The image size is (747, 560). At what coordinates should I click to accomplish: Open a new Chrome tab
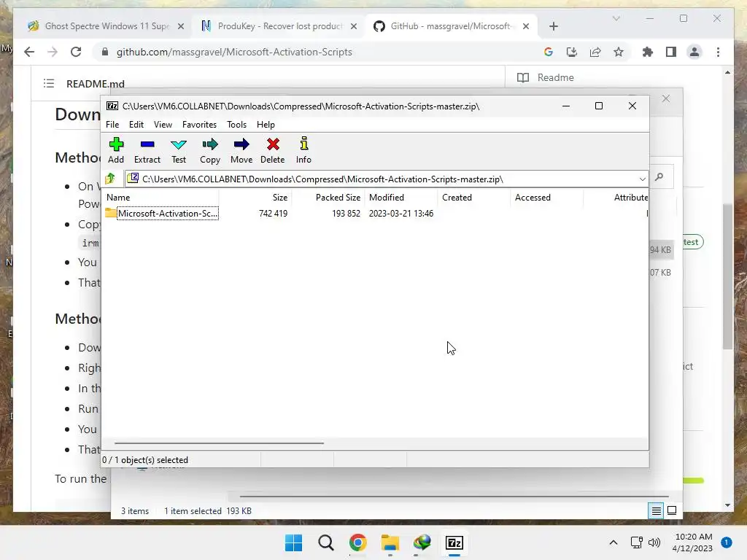tap(553, 27)
